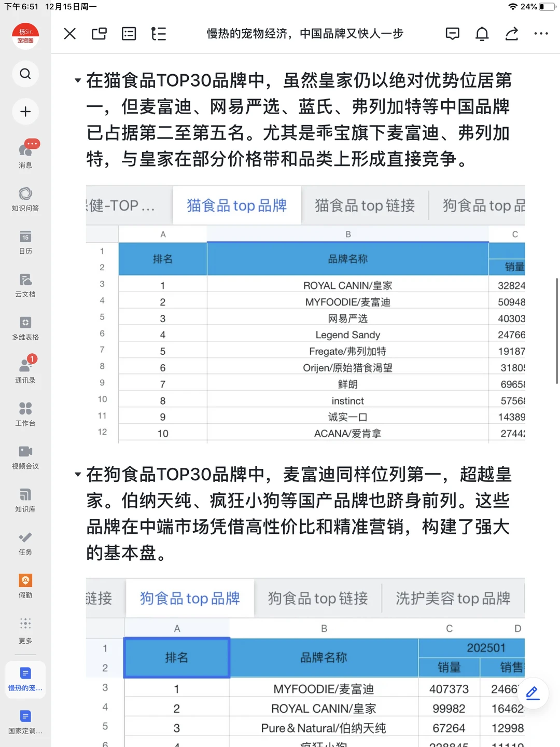Open the search icon in sidebar
560x747 pixels.
(25, 74)
